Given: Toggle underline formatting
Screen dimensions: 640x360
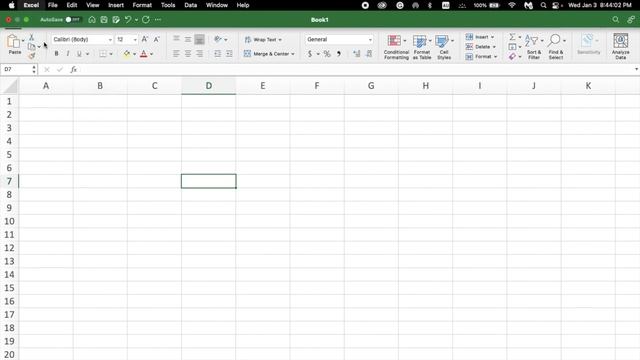Looking at the screenshot, I should pyautogui.click(x=79, y=53).
